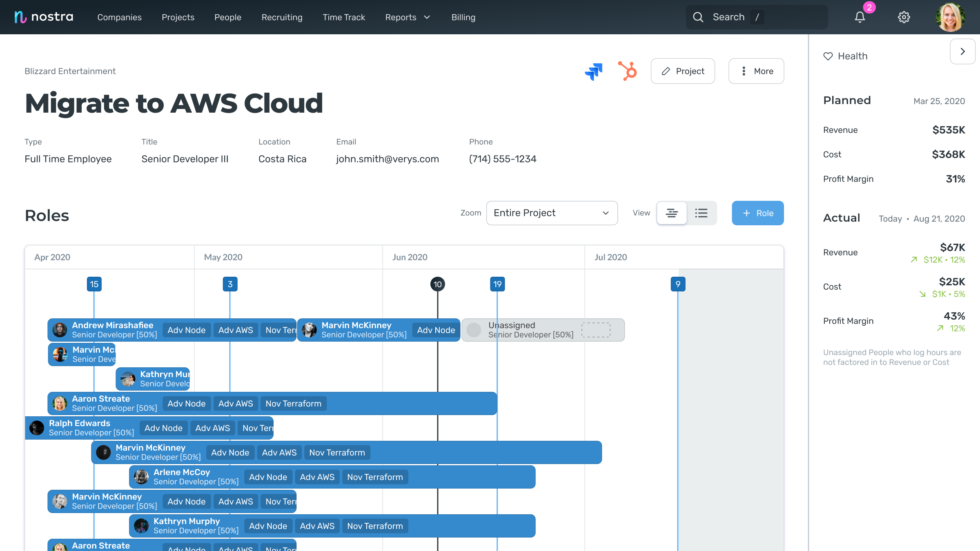Open the More options menu
Image resolution: width=980 pixels, height=551 pixels.
(x=756, y=71)
